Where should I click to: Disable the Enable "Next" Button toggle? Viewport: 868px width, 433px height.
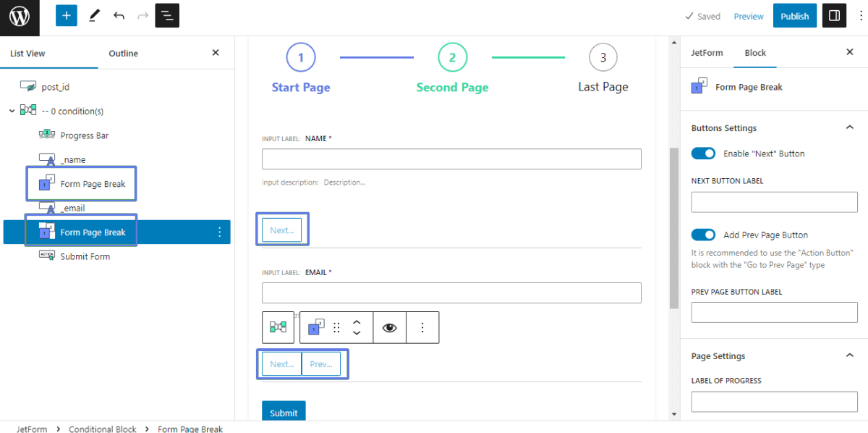(x=703, y=153)
